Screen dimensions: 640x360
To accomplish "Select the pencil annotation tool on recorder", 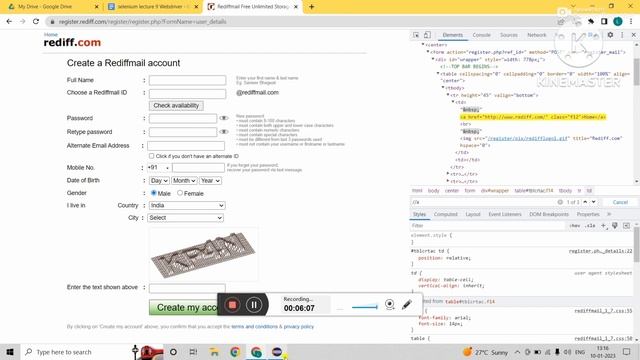I will (407, 304).
